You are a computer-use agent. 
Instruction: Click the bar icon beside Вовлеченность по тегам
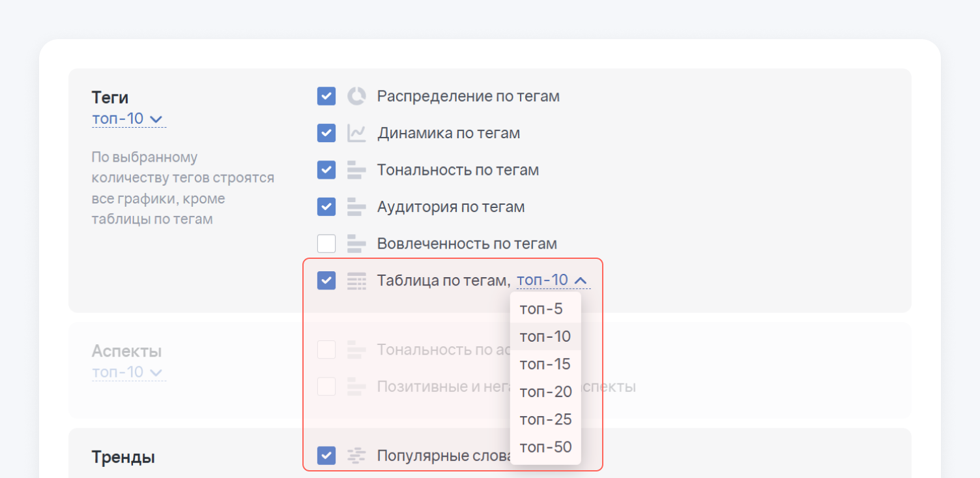click(x=356, y=244)
